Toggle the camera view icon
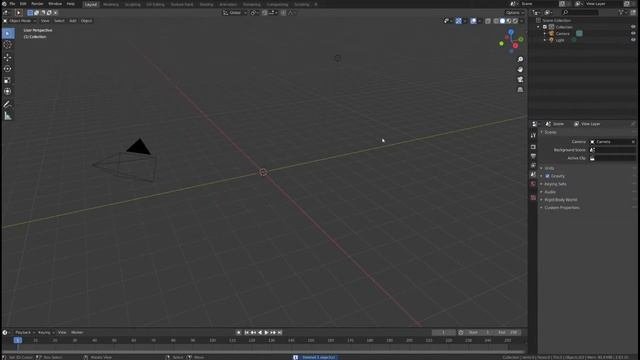 520,80
